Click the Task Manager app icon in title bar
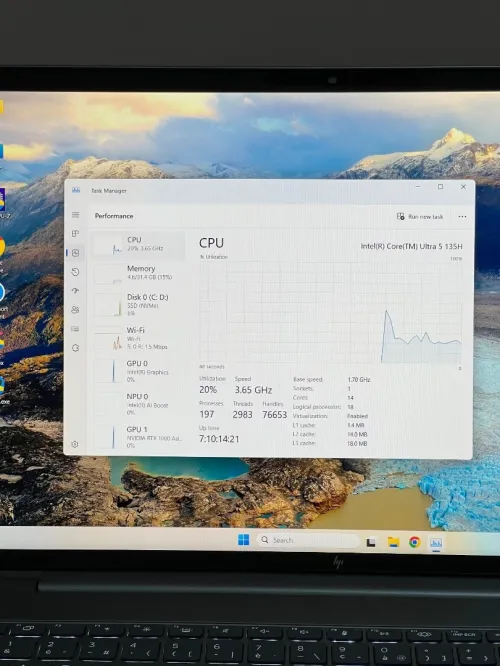The height and width of the screenshot is (666, 500). click(x=76, y=190)
